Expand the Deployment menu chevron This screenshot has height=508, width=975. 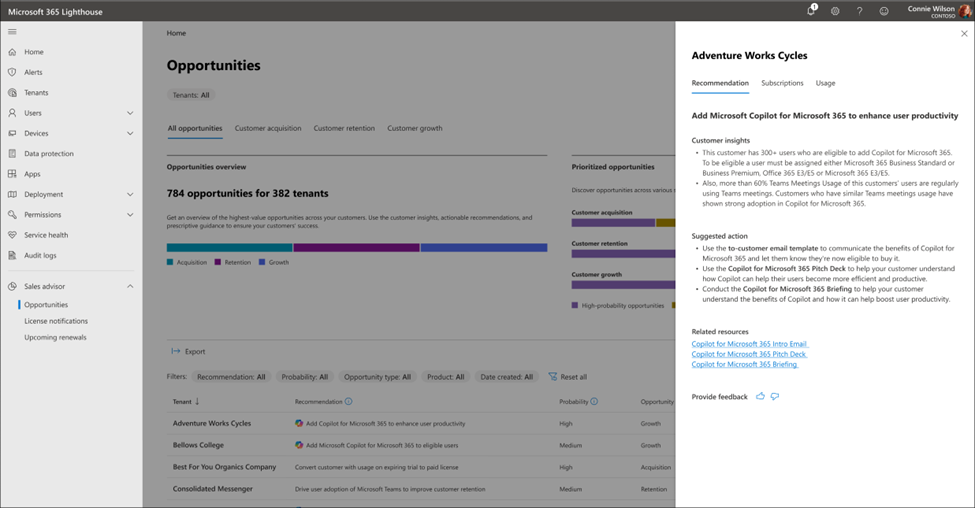130,194
